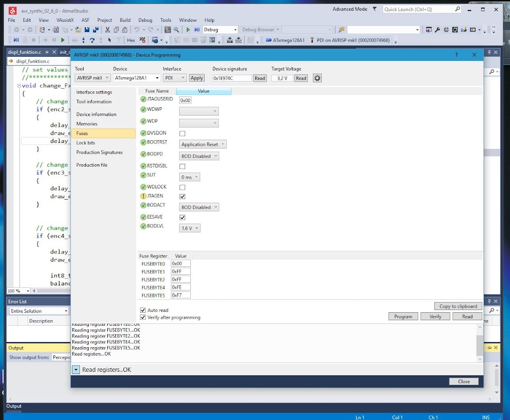The height and width of the screenshot is (420, 510).
Task: Toggle the RSTDISBL fuse checkbox
Action: 182,166
